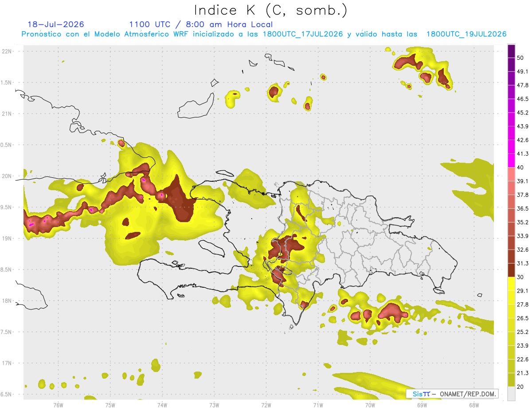Click the legend value "49.1"
This screenshot has width=532, height=411.
pos(522,71)
